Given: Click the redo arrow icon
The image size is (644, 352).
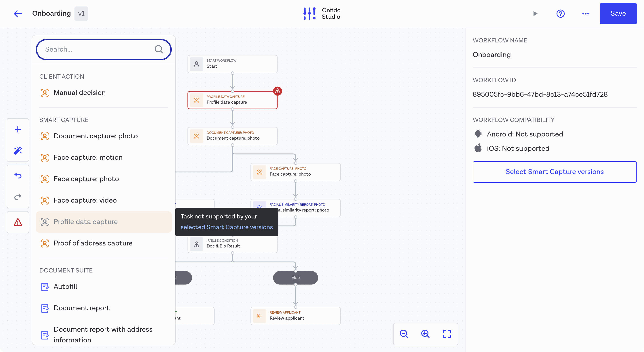Looking at the screenshot, I should click(18, 197).
